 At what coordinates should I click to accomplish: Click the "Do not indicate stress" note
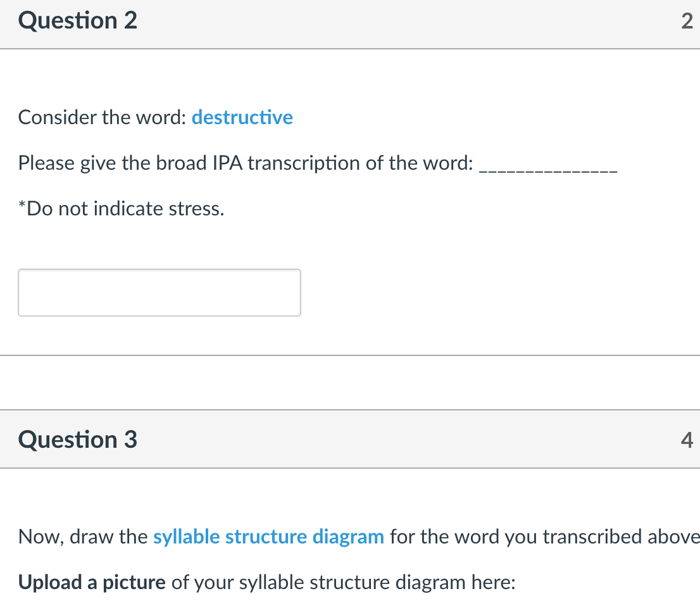(x=120, y=208)
